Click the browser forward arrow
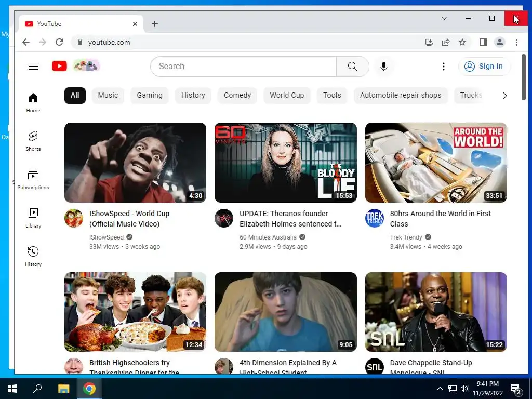The height and width of the screenshot is (399, 532). point(43,42)
